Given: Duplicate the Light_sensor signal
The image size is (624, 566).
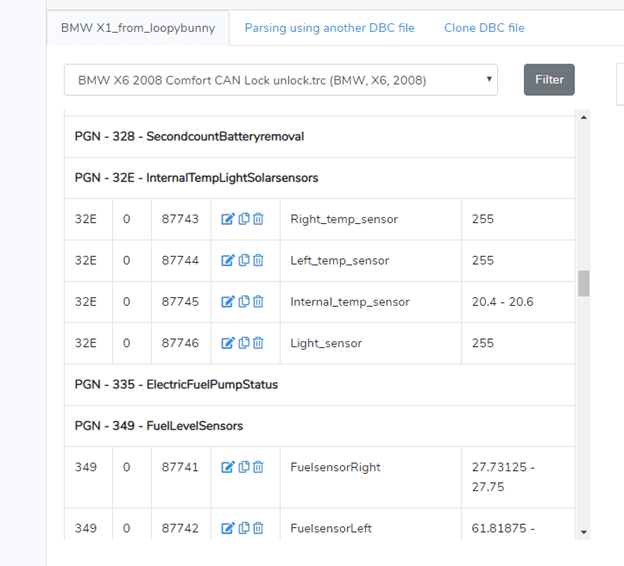Looking at the screenshot, I should click(243, 343).
